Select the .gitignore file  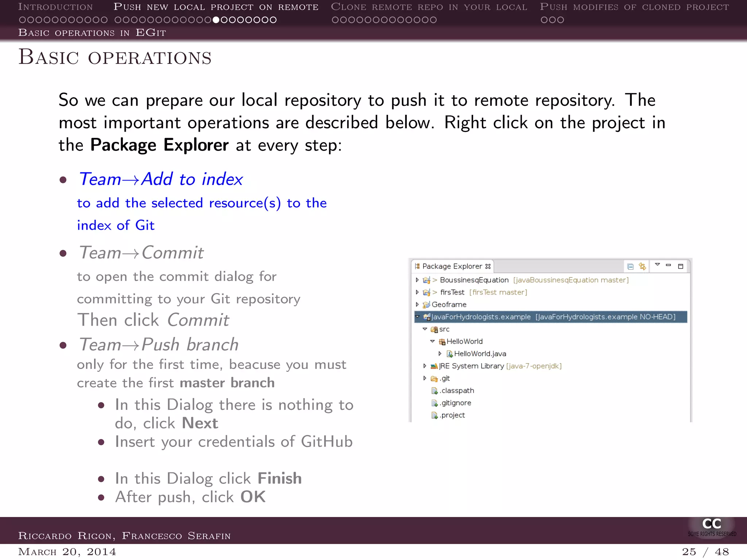pos(455,403)
